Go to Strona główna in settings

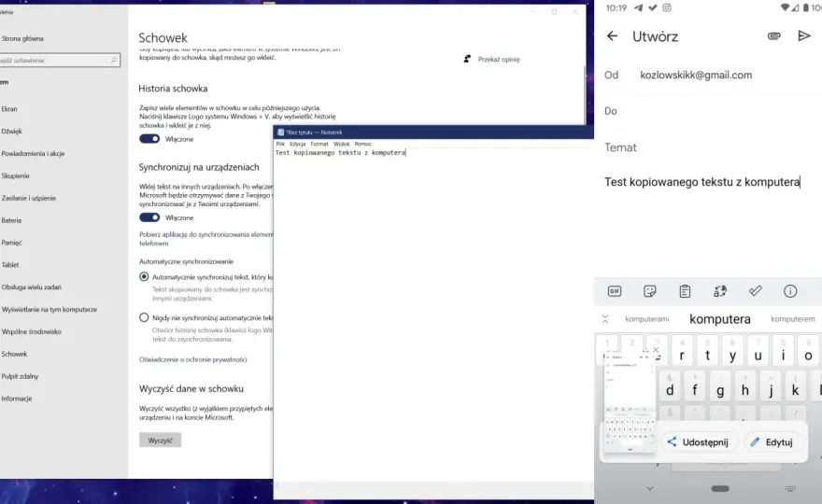(22, 38)
